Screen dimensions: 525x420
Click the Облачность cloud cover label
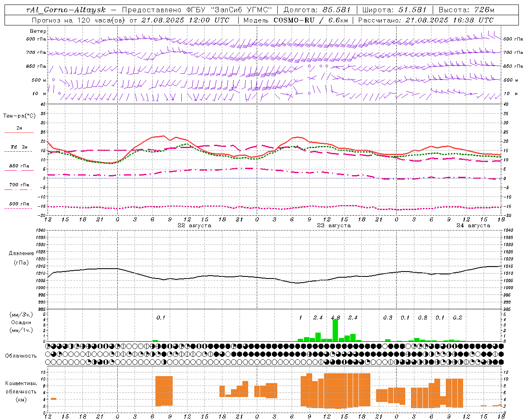[21, 356]
